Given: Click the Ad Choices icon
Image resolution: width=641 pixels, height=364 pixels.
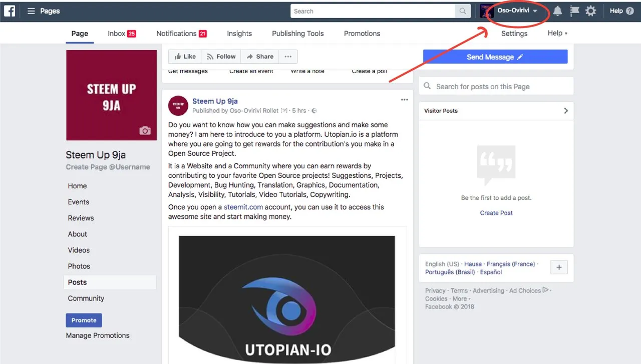Looking at the screenshot, I should [546, 290].
